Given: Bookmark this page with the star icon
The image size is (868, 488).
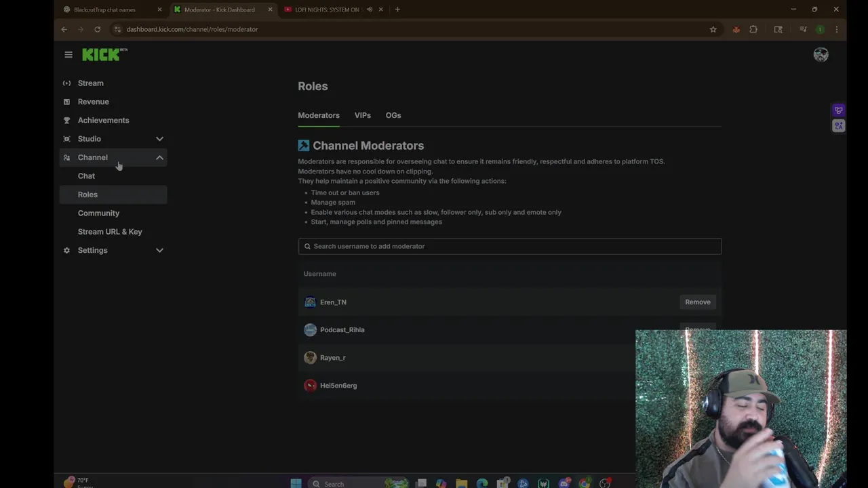Looking at the screenshot, I should click(x=713, y=29).
